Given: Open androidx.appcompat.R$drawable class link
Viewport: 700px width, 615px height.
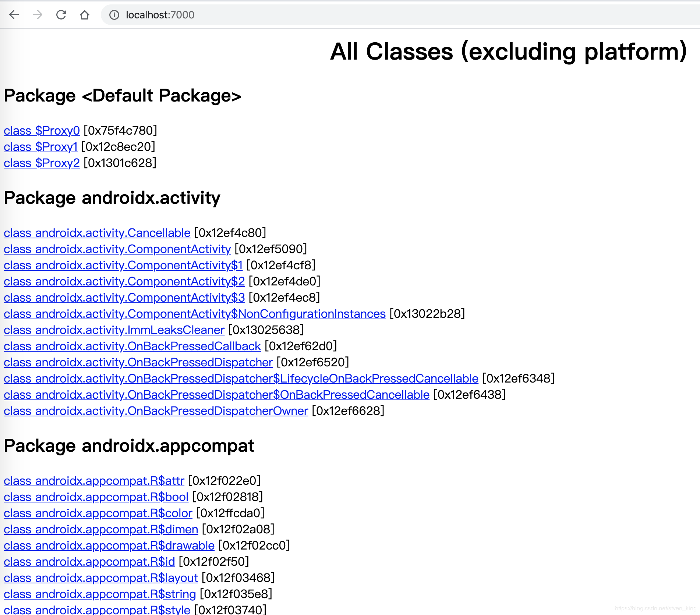Looking at the screenshot, I should tap(109, 545).
